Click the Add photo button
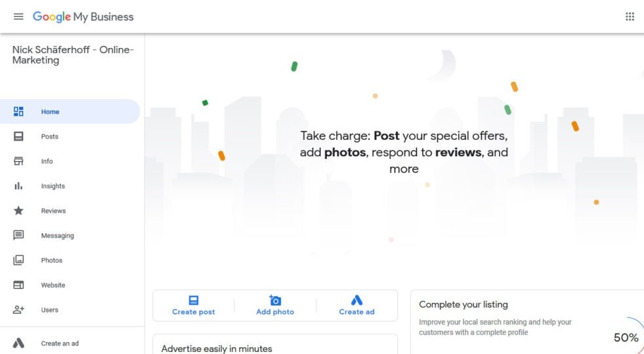 click(275, 305)
